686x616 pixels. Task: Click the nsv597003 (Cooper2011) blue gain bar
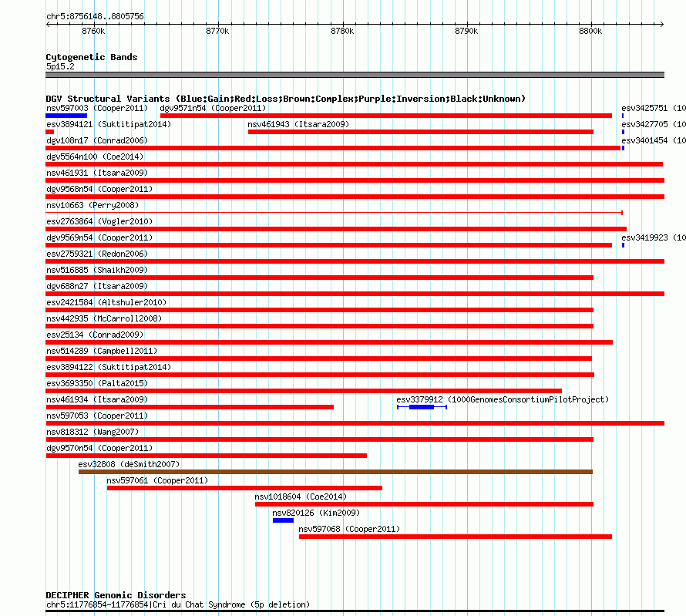[x=66, y=116]
